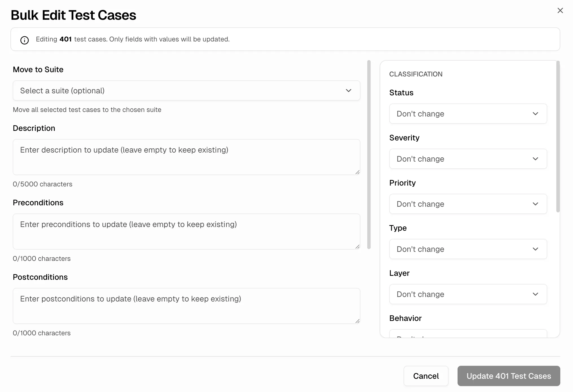Open the Behavior dropdown below Layer
This screenshot has width=573, height=392.
pyautogui.click(x=468, y=336)
